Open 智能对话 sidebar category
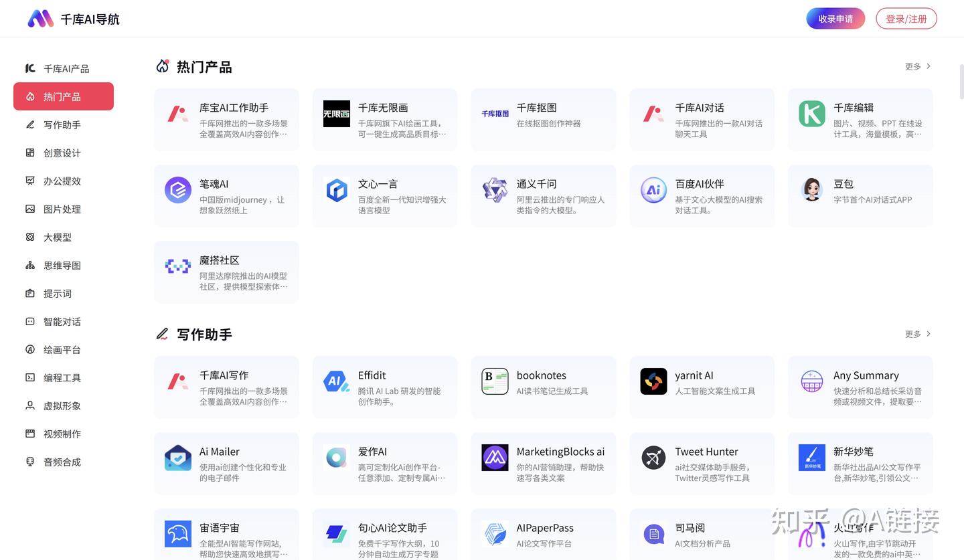 point(64,321)
